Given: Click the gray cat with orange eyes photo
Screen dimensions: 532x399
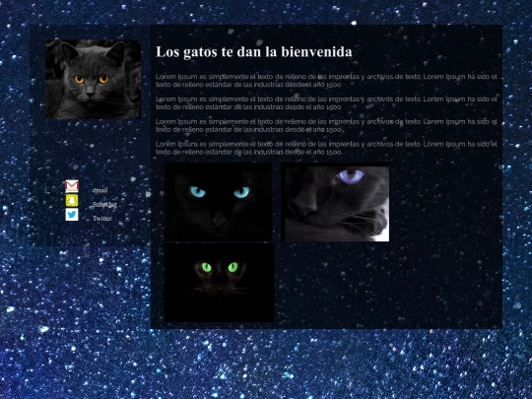Looking at the screenshot, I should 94,79.
